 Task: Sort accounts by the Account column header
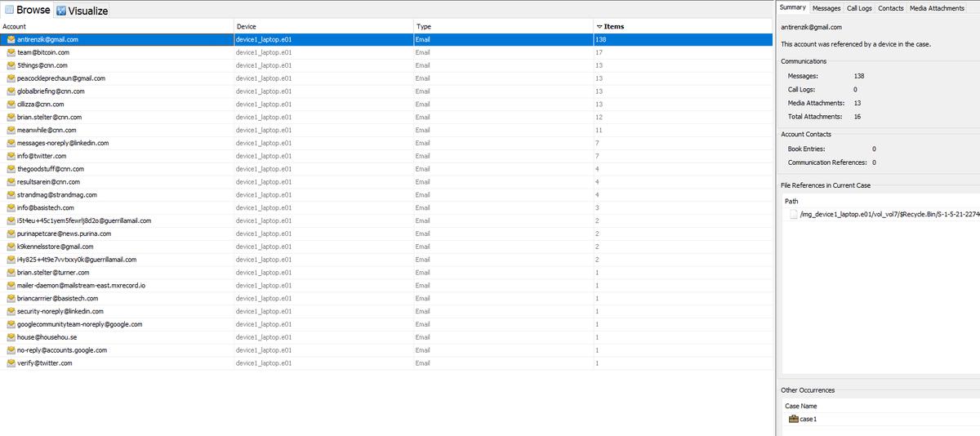15,26
